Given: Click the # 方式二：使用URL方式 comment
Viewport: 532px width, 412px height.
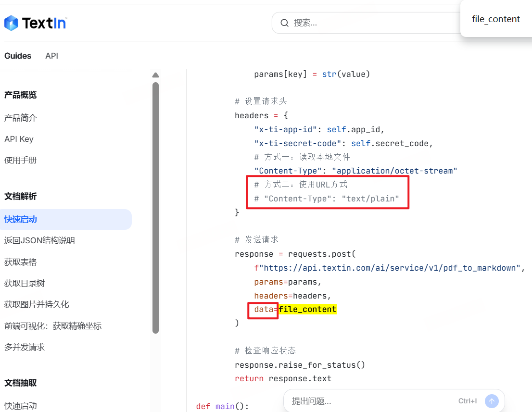Looking at the screenshot, I should coord(301,185).
